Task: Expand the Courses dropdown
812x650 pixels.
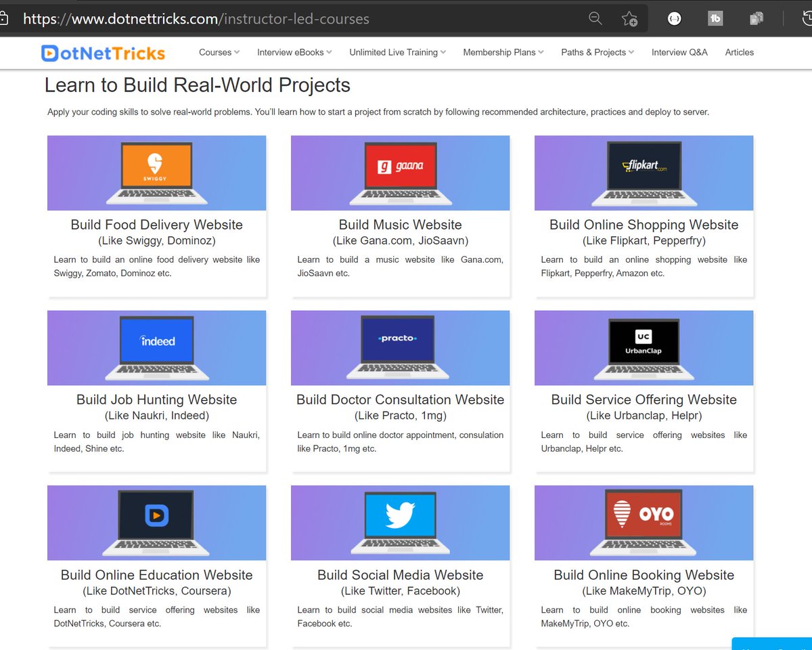Action: point(218,52)
